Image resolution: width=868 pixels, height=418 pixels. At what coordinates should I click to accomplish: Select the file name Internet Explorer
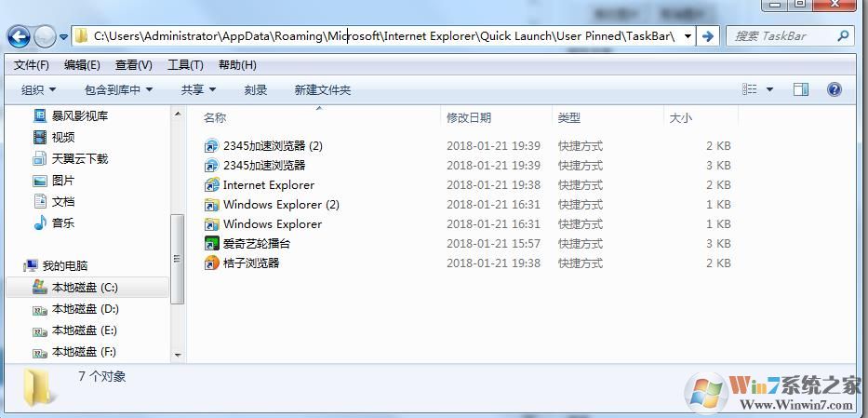point(269,185)
